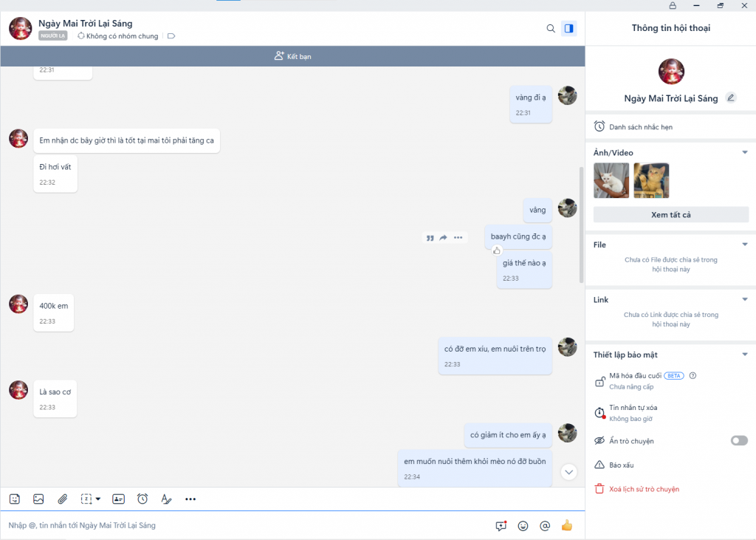
Task: Click Xem tất cả button
Action: tap(670, 215)
